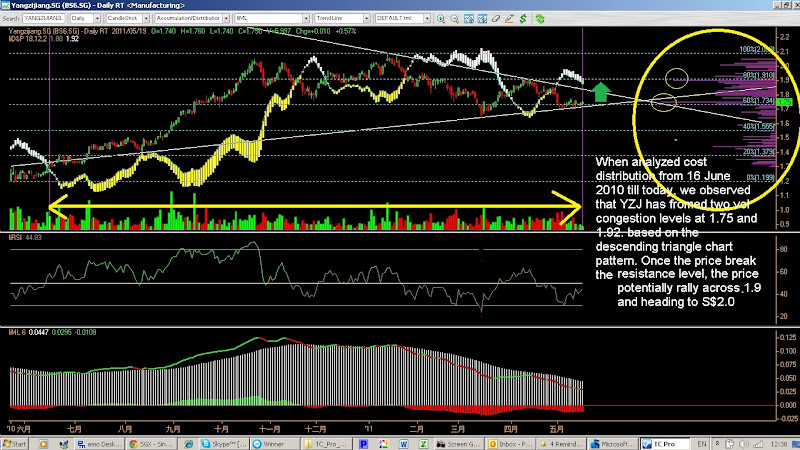
Task: Click the TC Pro window title icon
Action: (5, 5)
